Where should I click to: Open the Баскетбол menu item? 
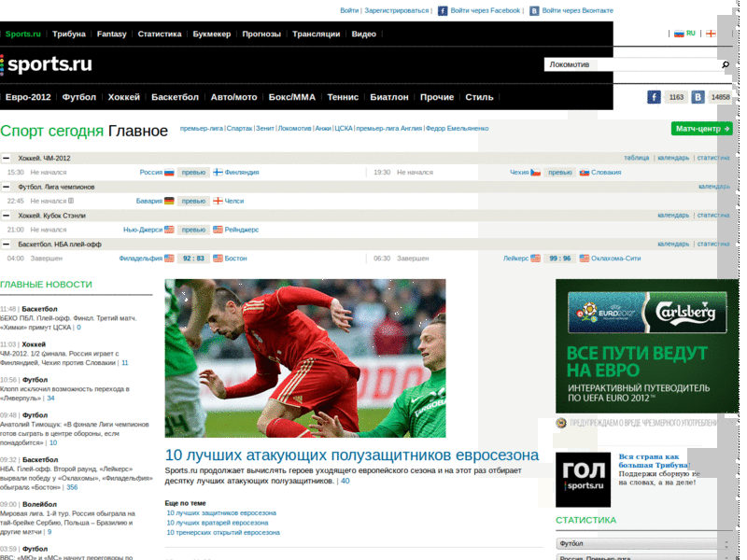(x=175, y=97)
